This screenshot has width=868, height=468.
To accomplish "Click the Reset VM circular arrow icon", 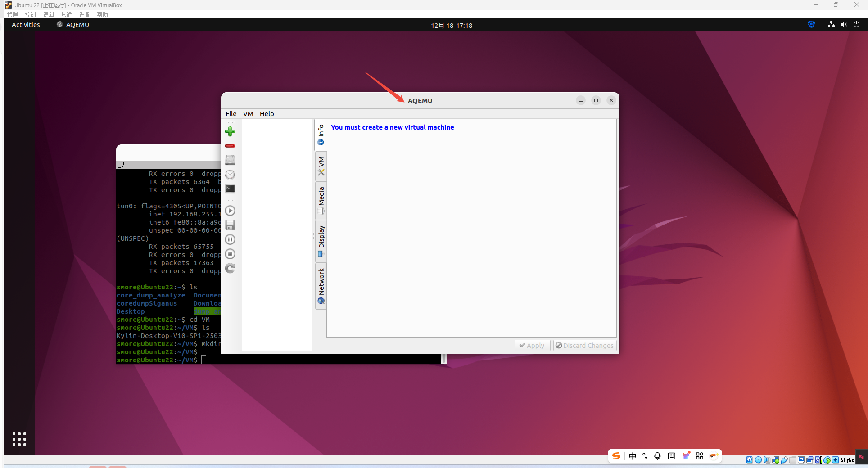I will (230, 269).
